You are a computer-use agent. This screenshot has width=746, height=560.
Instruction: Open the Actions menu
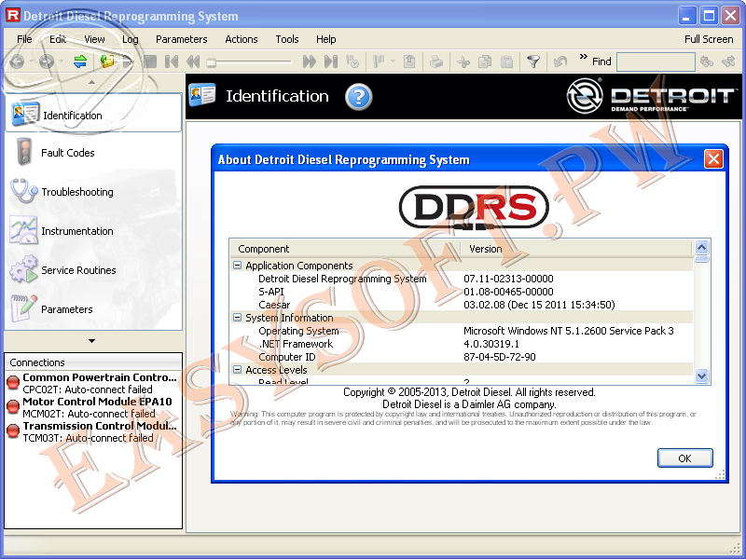click(242, 39)
